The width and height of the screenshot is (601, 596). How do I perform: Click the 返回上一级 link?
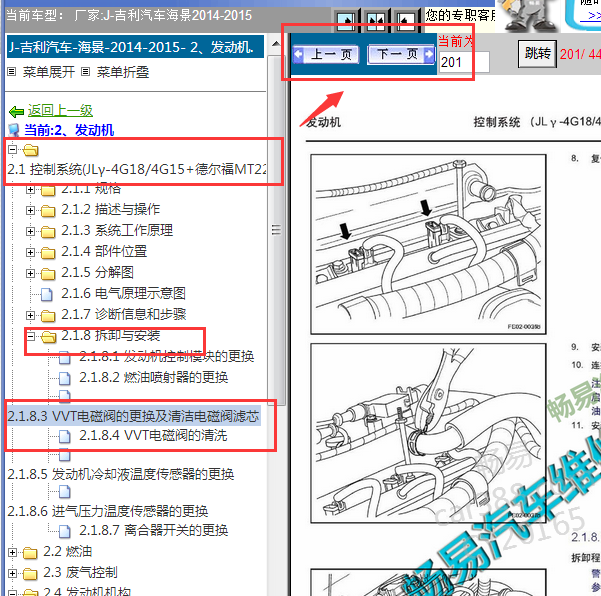(60, 110)
